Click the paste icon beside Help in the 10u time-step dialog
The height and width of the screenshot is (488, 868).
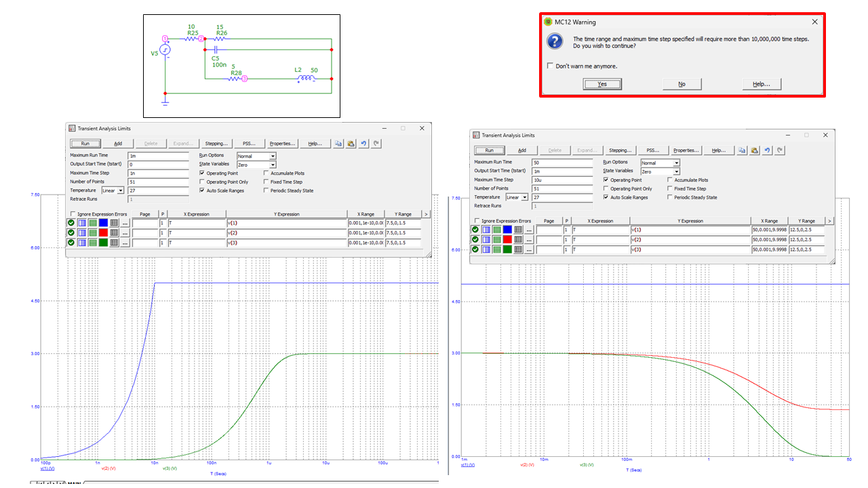pyautogui.click(x=754, y=150)
